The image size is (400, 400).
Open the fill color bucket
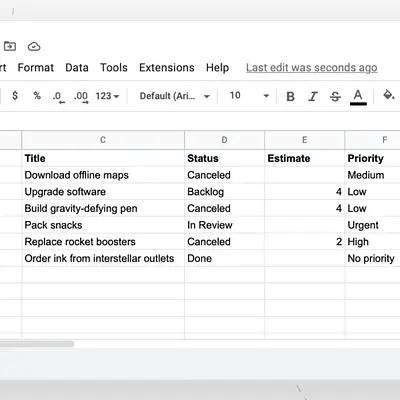pos(388,95)
